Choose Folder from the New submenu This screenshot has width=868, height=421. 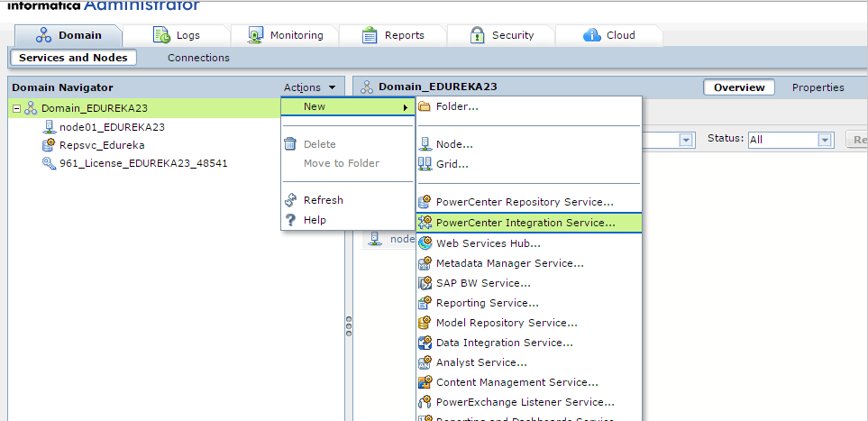pos(529,106)
